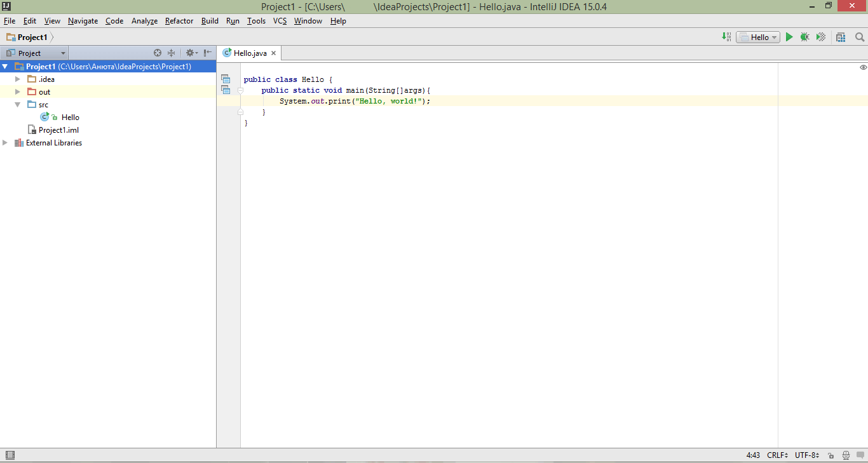868x463 pixels.
Task: Click the Hector inspector icon in status bar
Action: coord(846,455)
